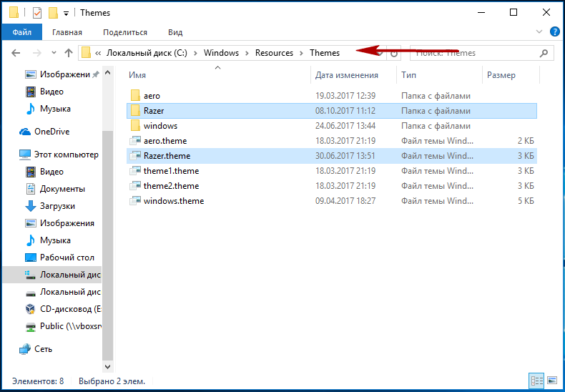The image size is (565, 392).
Task: Click the Windows breadcrumb in address bar
Action: tap(221, 53)
